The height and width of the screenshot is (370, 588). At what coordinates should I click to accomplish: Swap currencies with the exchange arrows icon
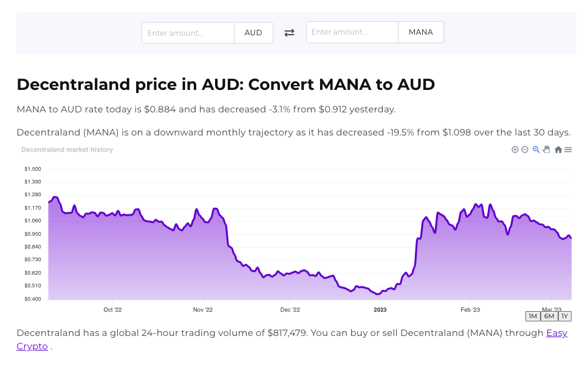tap(289, 33)
